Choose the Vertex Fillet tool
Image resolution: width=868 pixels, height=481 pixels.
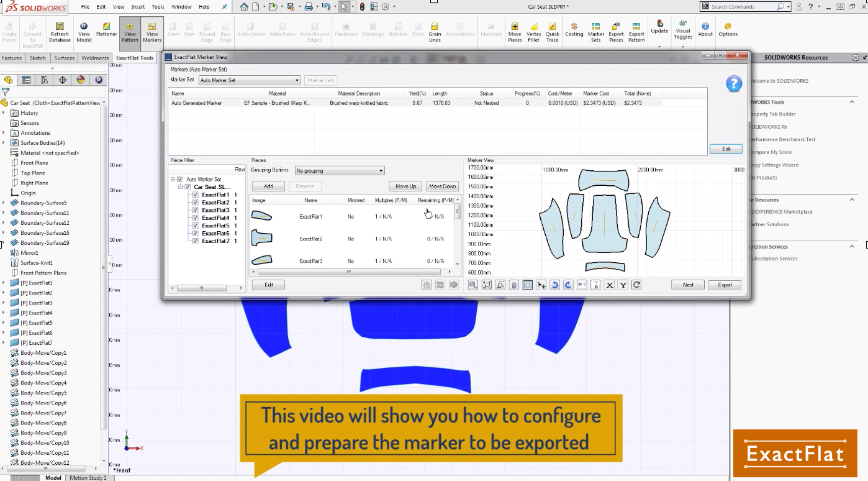(533, 32)
